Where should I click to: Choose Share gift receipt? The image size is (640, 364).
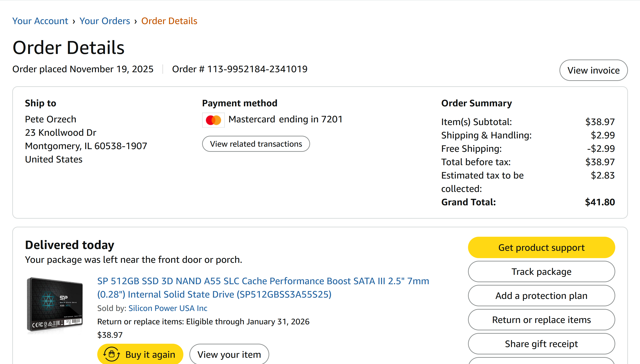click(x=541, y=344)
